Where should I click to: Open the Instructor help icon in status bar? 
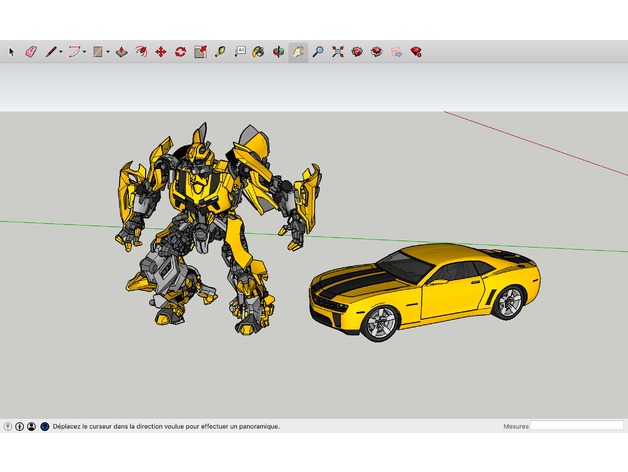pyautogui.click(x=44, y=426)
